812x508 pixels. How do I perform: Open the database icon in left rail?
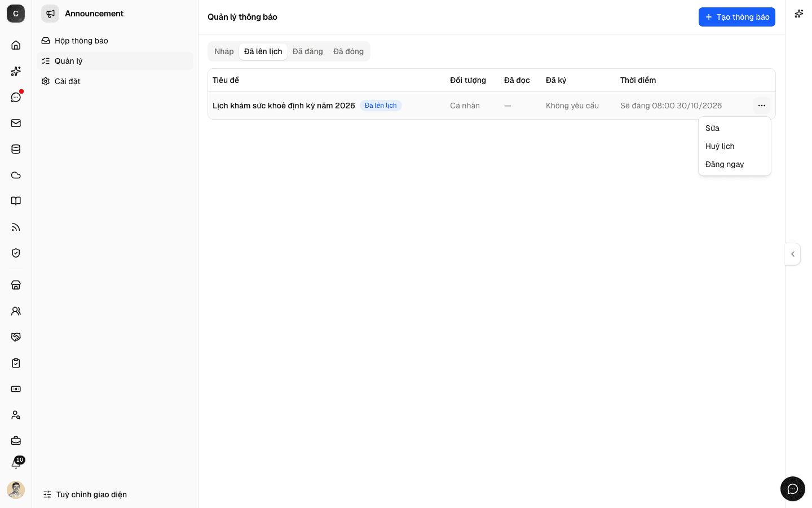point(16,149)
